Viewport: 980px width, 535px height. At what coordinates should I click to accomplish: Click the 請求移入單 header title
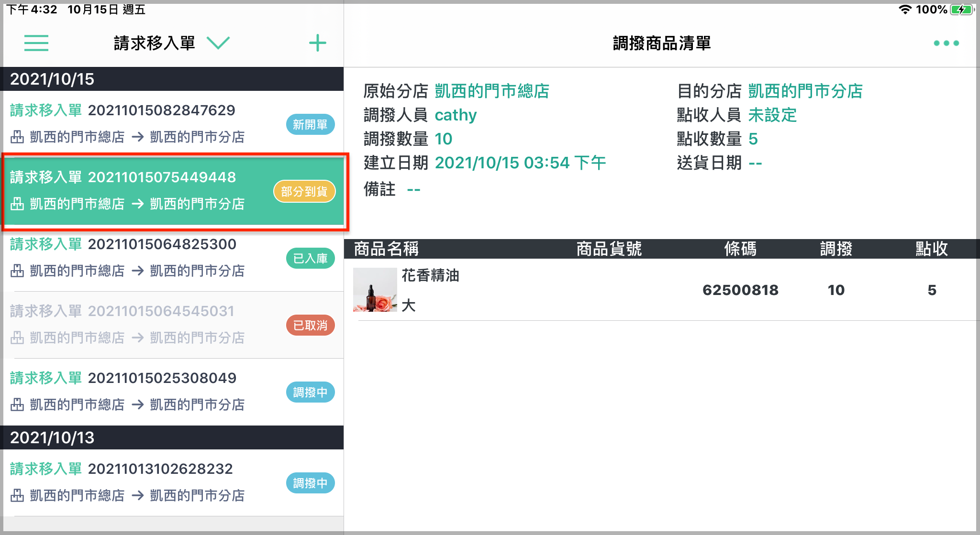(x=154, y=43)
